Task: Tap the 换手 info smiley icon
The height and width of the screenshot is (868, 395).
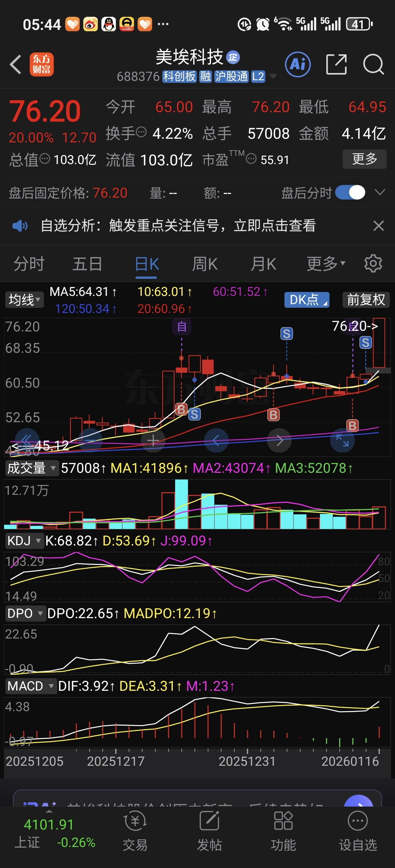Action: [x=141, y=132]
